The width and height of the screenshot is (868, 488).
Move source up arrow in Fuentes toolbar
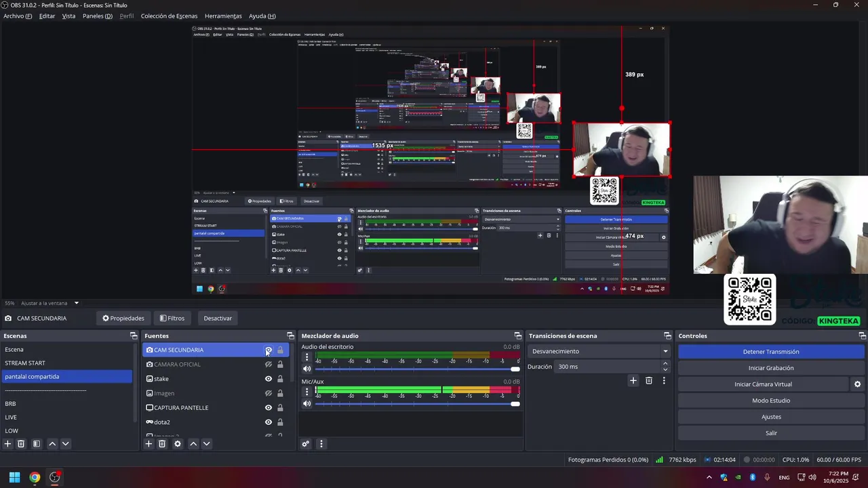tap(193, 444)
